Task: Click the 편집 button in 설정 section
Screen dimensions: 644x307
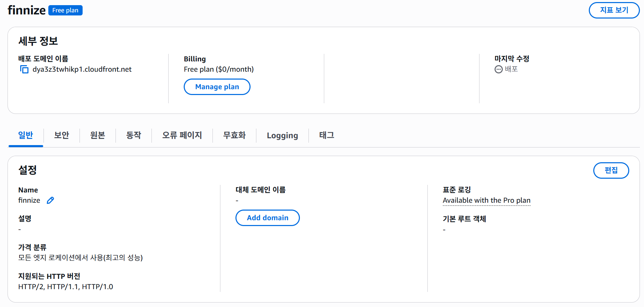Action: click(611, 170)
